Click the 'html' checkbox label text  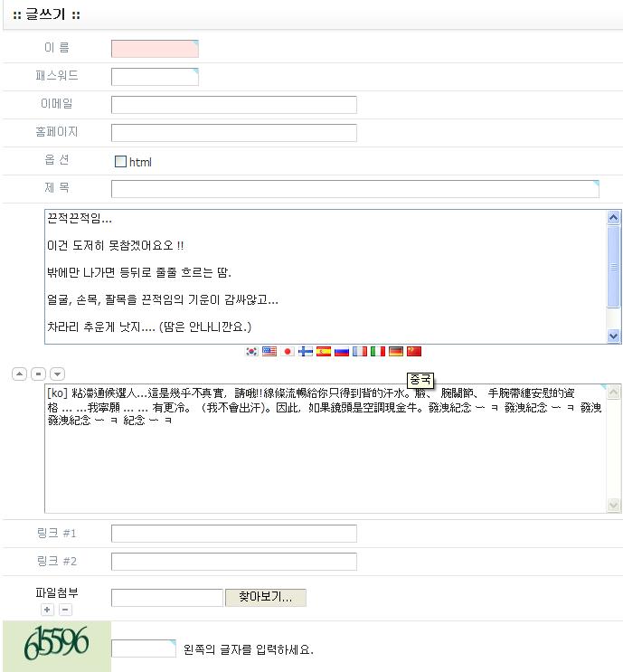pyautogui.click(x=140, y=162)
